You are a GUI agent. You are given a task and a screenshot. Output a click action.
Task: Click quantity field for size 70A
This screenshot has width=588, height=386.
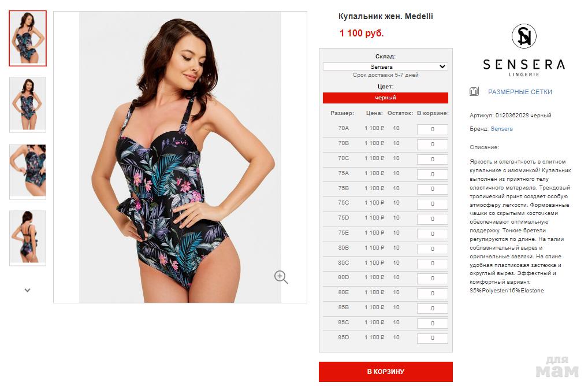(433, 129)
